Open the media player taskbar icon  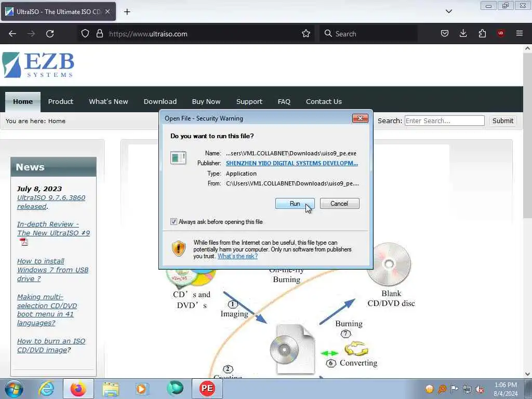click(x=141, y=389)
